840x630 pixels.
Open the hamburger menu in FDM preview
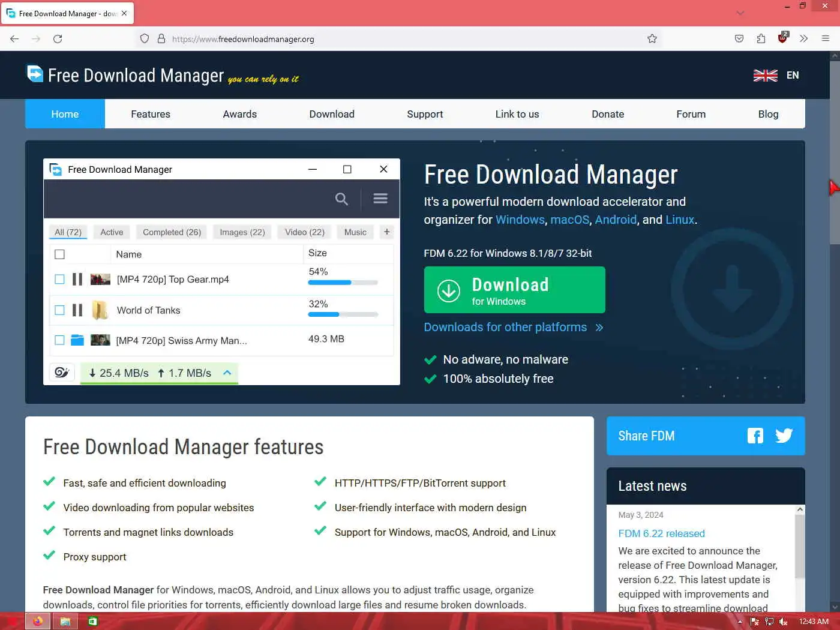pos(380,198)
